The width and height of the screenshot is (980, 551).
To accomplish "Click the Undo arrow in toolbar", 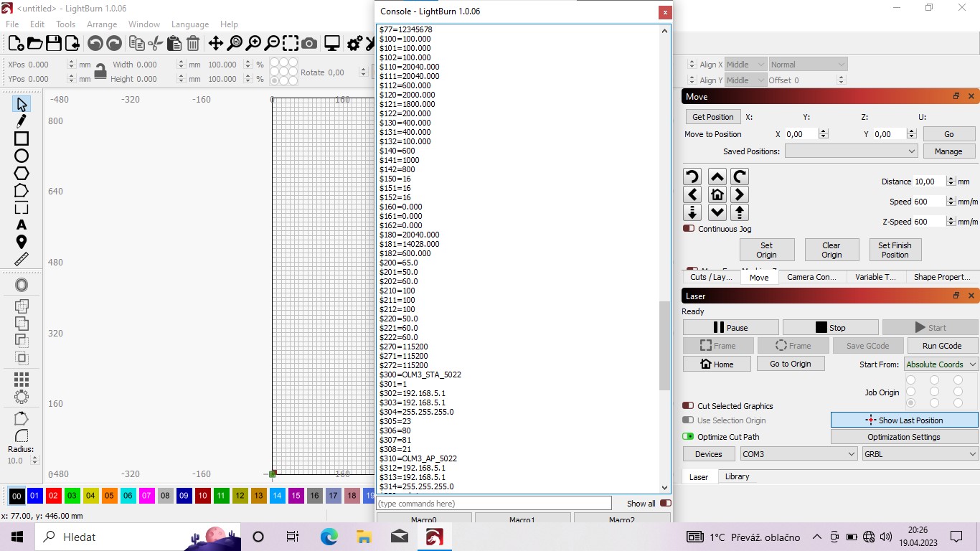I will (95, 44).
